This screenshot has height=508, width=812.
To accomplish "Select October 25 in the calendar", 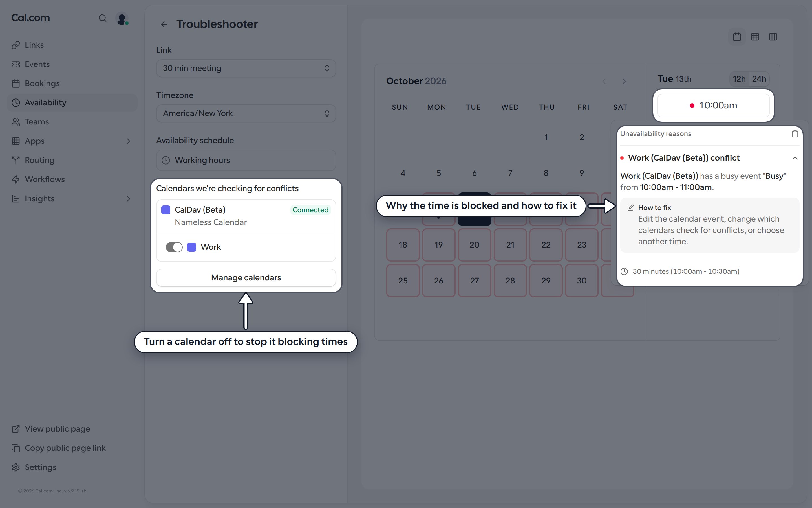I will point(403,281).
